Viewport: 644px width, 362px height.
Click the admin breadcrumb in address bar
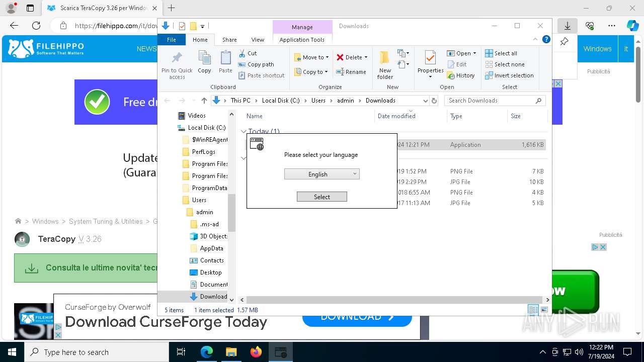(345, 101)
